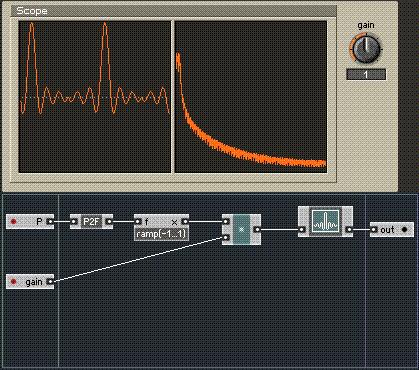Click the wire from gain to multiplier
Screen dimensions: 419x370
click(x=138, y=260)
